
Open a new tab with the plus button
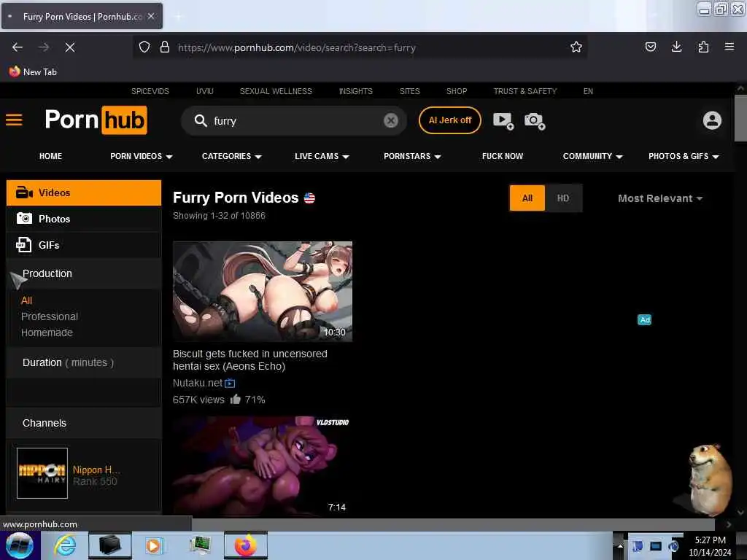point(178,17)
